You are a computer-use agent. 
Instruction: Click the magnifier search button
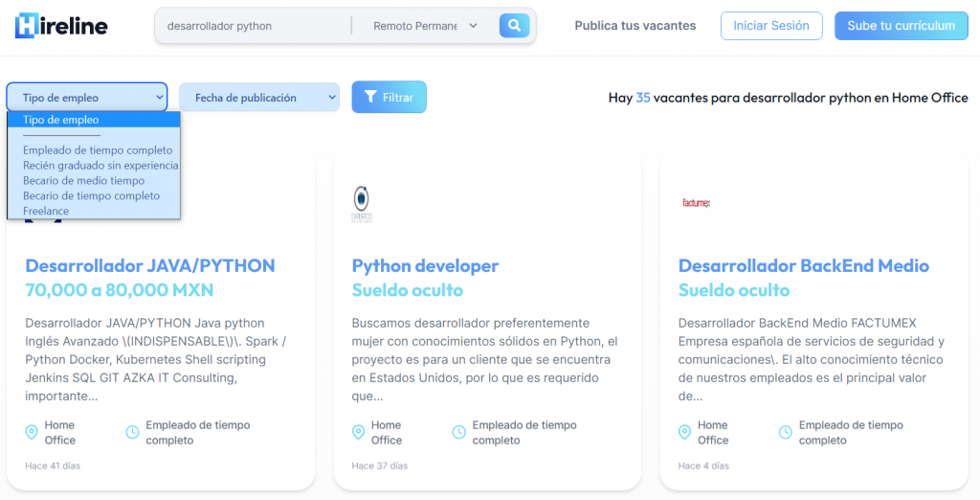pos(514,26)
